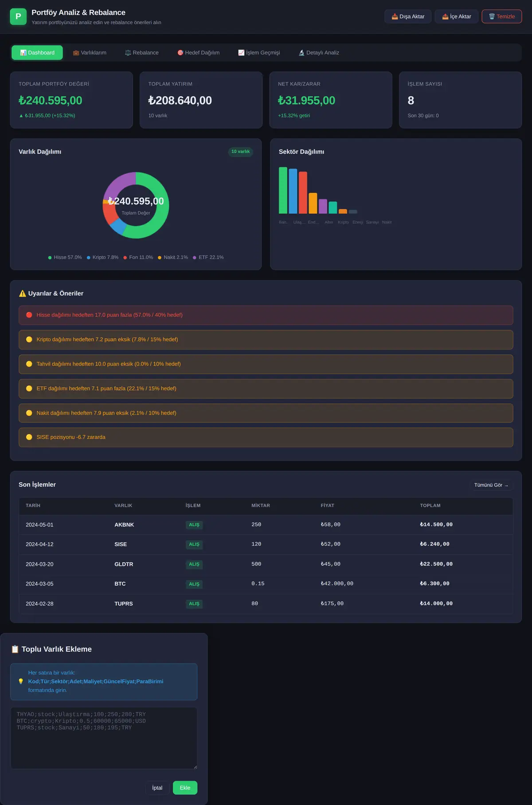
Task: Click the Hisse 57.0% green legend dot
Action: 50,258
